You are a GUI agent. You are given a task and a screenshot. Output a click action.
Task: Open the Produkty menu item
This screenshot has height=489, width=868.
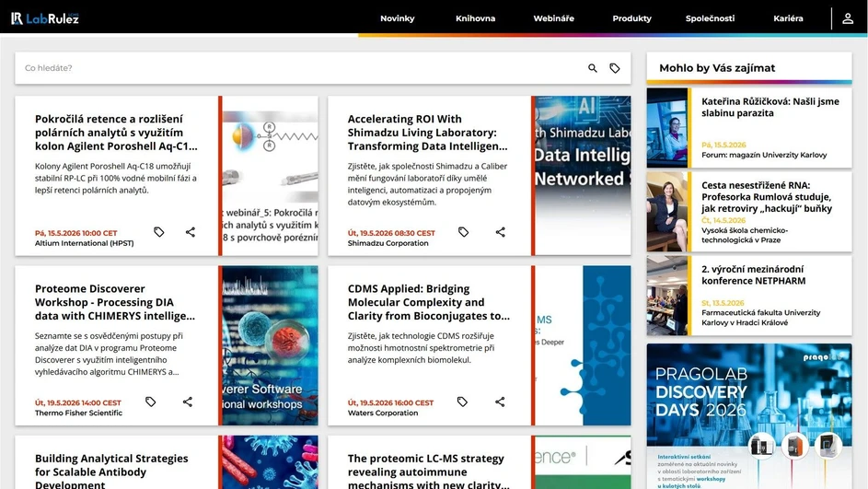pos(631,18)
